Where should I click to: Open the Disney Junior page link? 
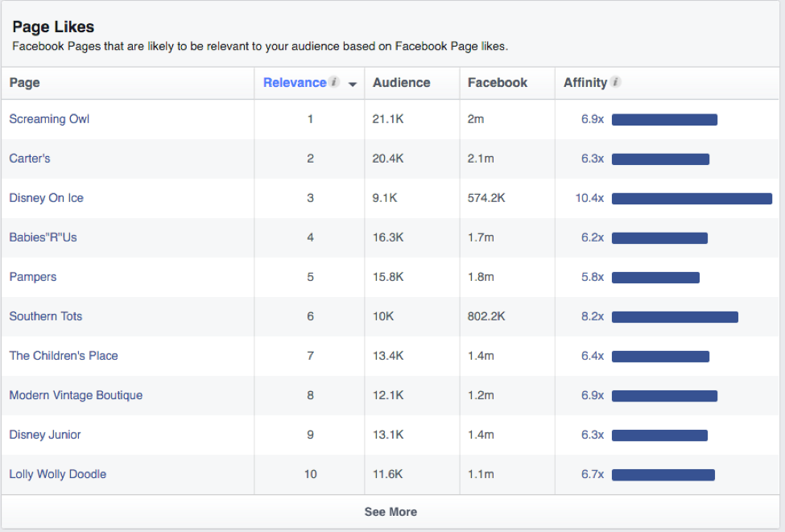click(x=44, y=435)
